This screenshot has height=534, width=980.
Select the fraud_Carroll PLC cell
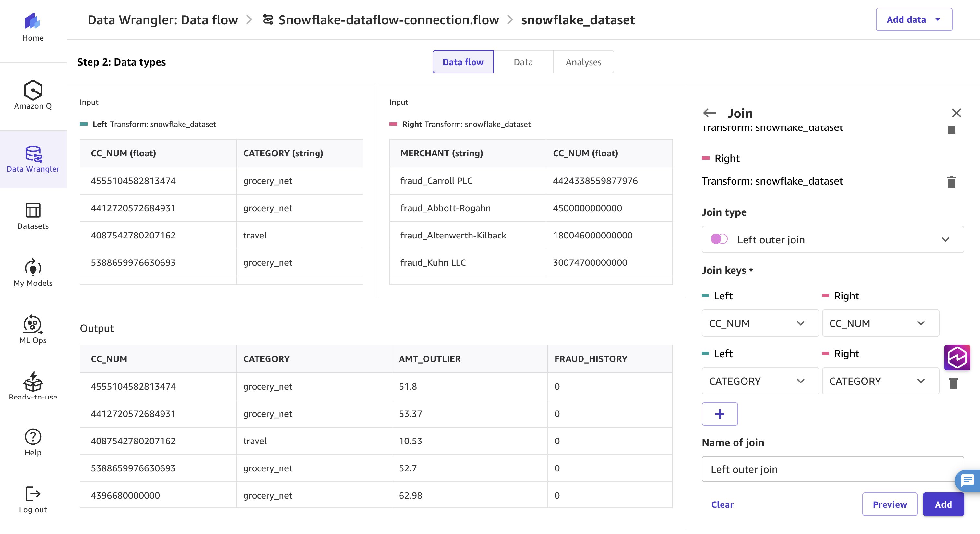(x=468, y=181)
